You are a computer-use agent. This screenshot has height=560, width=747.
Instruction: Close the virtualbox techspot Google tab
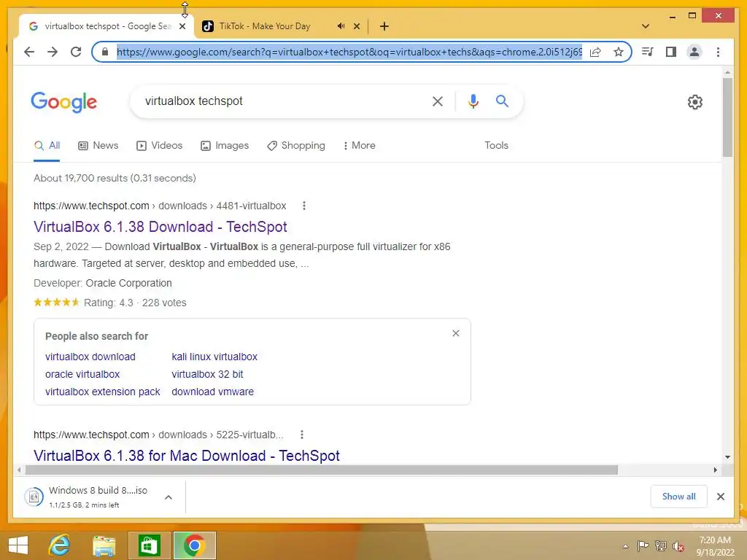[182, 26]
